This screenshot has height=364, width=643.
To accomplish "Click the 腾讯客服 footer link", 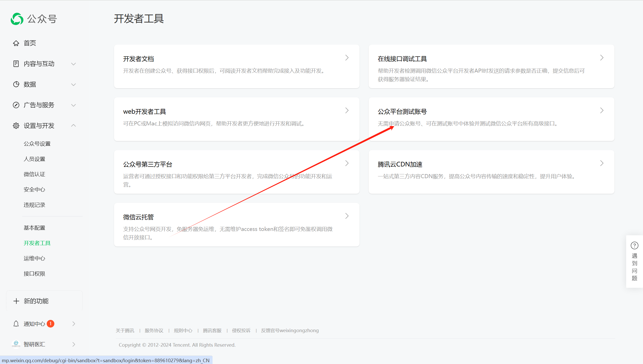I will coord(212,330).
